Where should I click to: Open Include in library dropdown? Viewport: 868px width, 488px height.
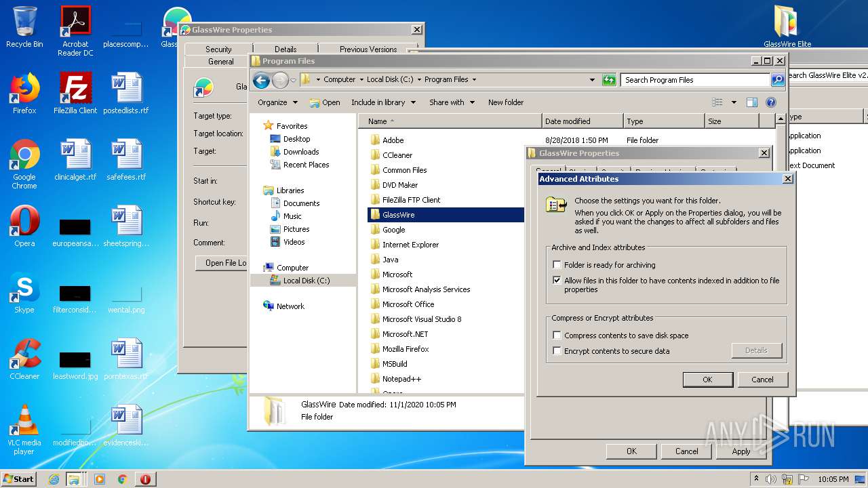pos(383,102)
